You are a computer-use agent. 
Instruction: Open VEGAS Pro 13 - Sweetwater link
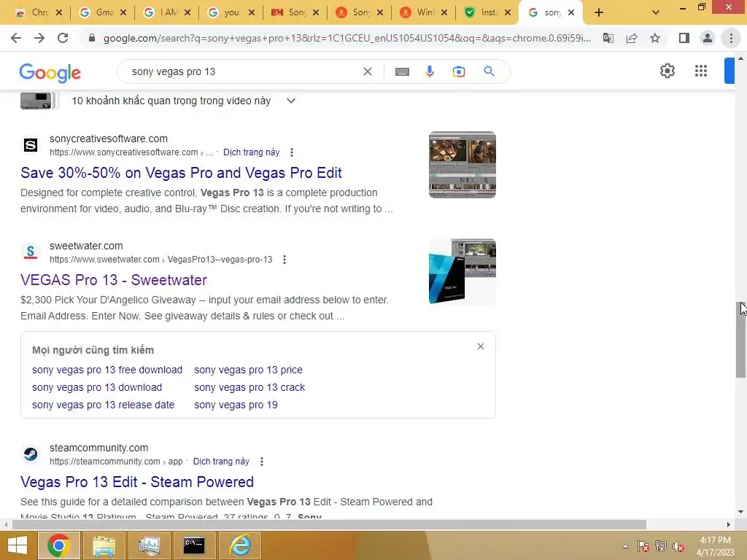[113, 280]
